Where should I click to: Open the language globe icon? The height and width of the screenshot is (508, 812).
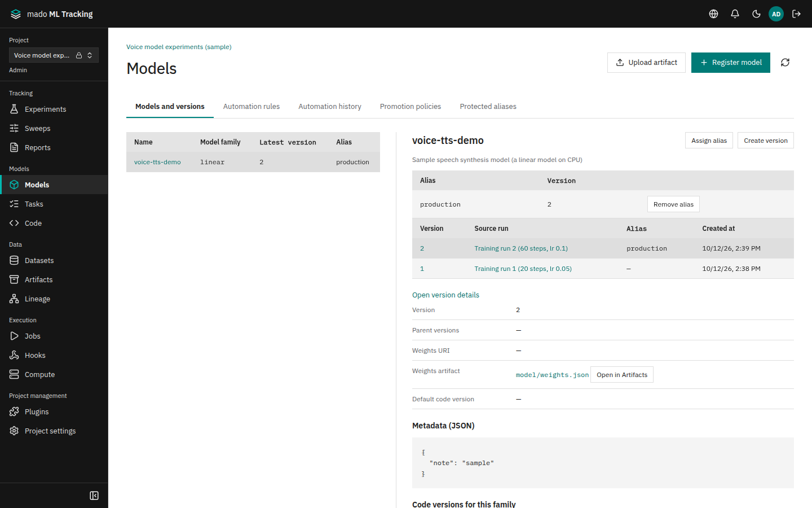(x=713, y=14)
